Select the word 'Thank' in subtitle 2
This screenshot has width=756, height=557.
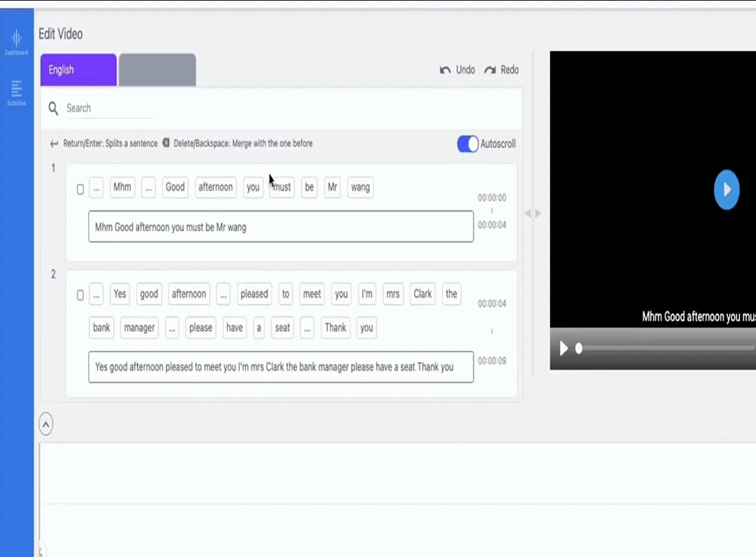(335, 328)
